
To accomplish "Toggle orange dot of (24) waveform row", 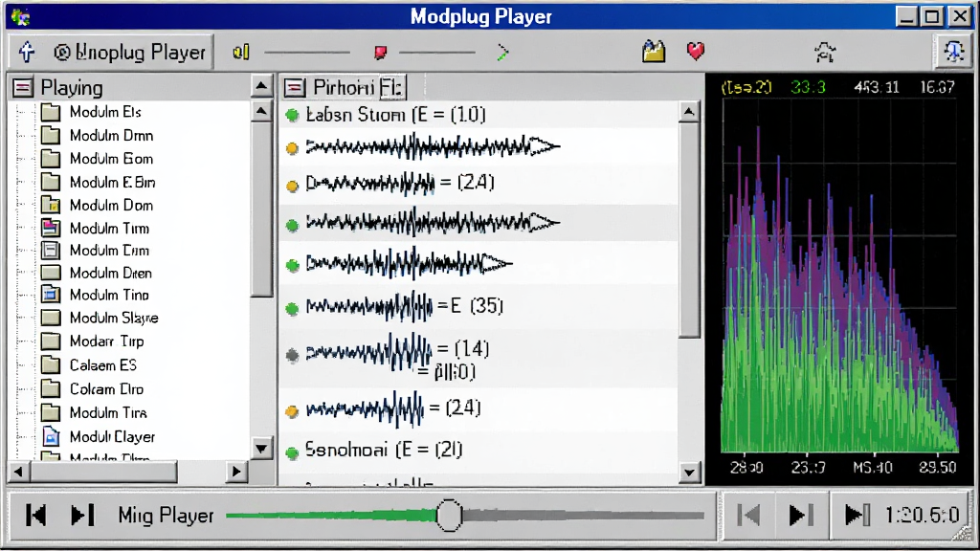I will pos(292,186).
